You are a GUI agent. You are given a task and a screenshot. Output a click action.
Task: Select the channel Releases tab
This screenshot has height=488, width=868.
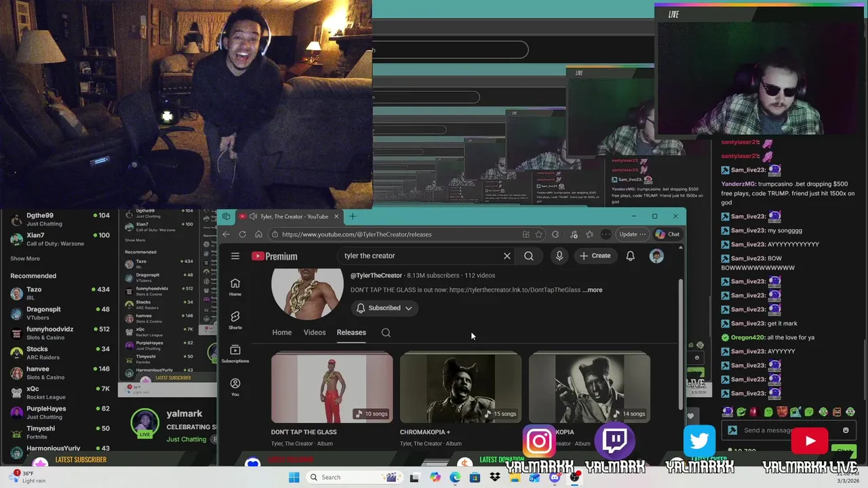(351, 332)
